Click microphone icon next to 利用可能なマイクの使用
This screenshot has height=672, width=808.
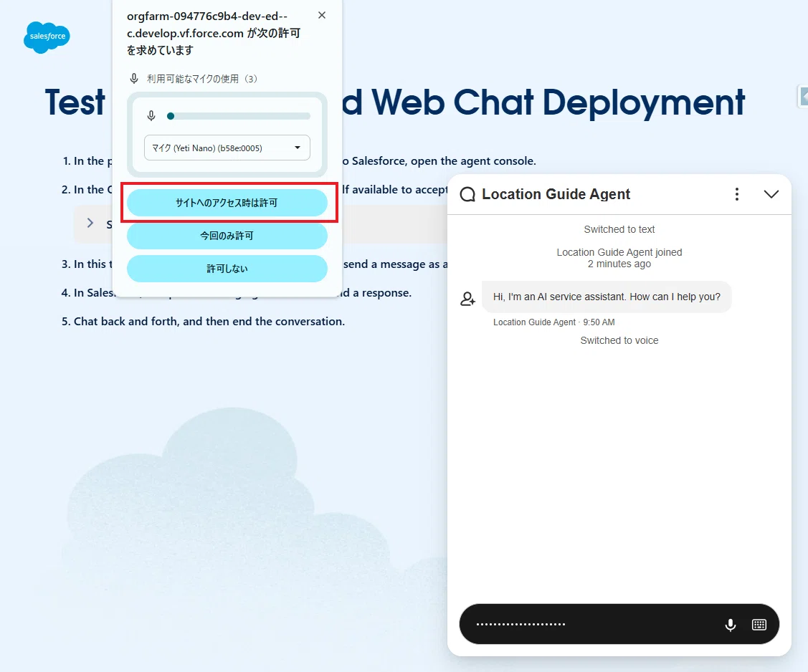[x=134, y=78]
